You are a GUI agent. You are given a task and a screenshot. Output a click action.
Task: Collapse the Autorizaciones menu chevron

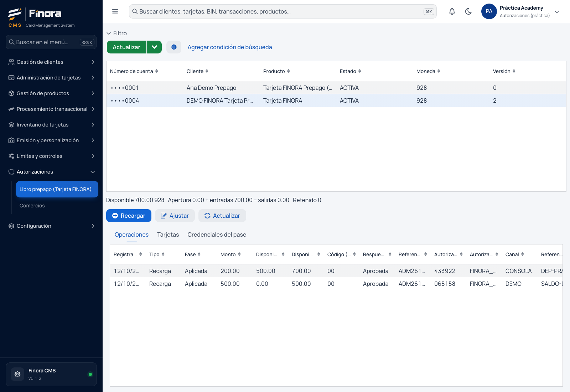click(x=93, y=172)
